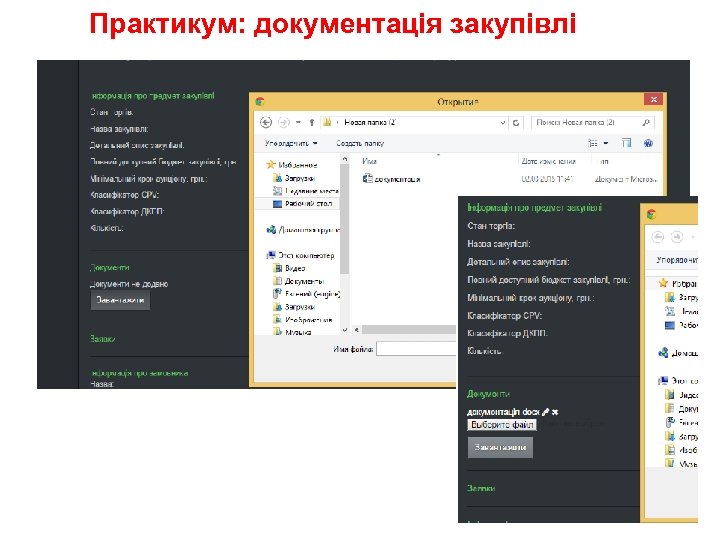This screenshot has height=540, width=720.
Task: Click the pencil edit icon beside документація.docx
Action: [545, 412]
